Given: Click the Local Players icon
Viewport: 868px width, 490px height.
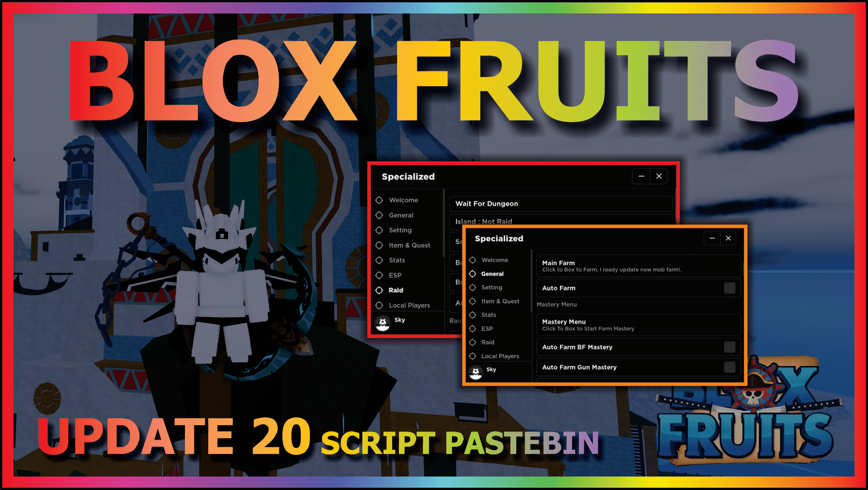Looking at the screenshot, I should click(476, 356).
